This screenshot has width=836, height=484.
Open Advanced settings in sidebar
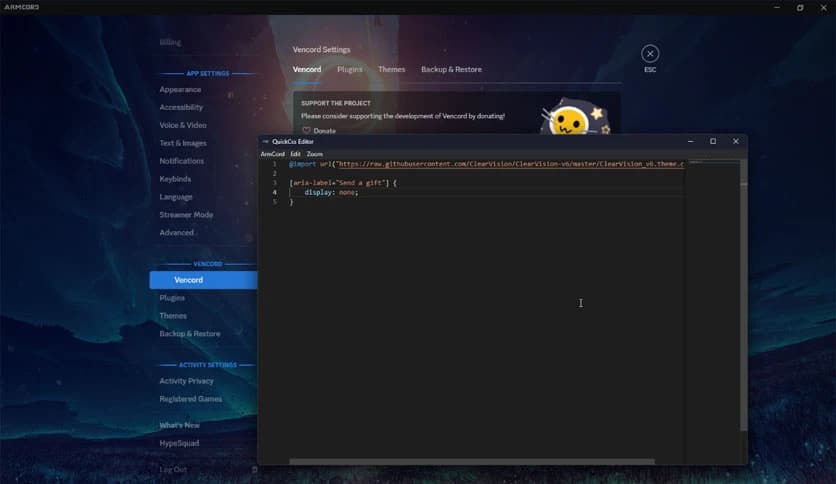point(176,232)
